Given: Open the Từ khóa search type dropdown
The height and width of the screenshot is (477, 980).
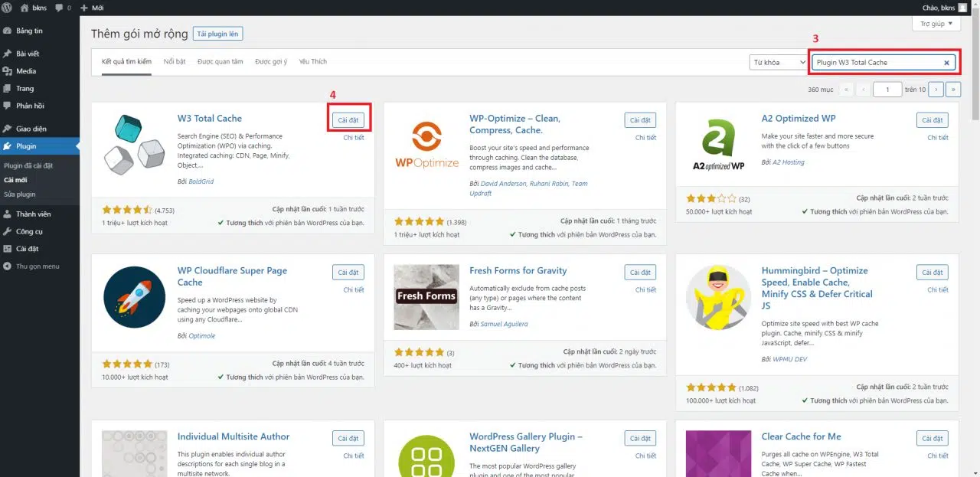Looking at the screenshot, I should 779,63.
